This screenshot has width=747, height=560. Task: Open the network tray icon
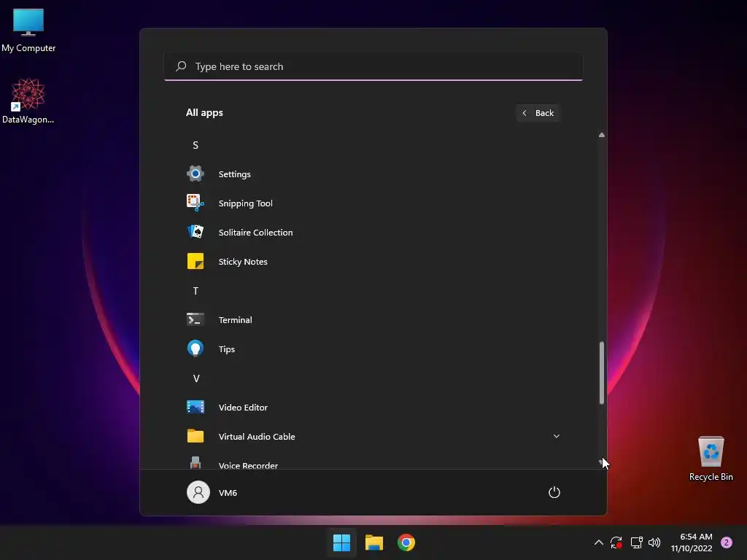[636, 542]
